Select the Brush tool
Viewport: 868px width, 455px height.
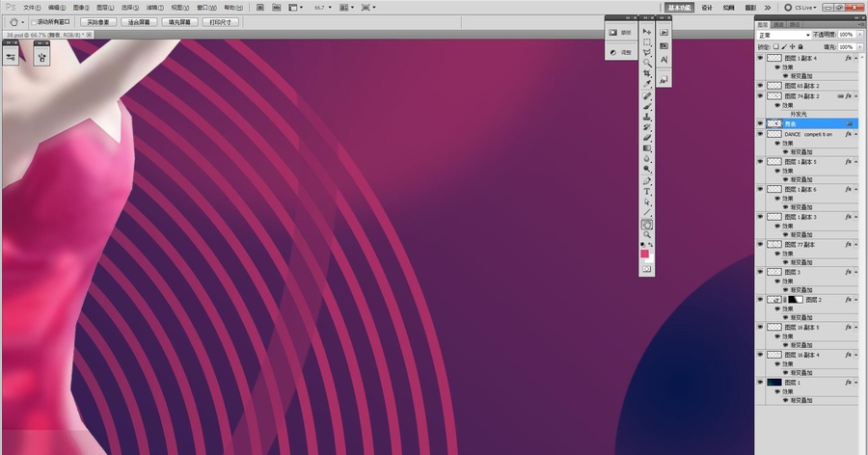pyautogui.click(x=646, y=107)
